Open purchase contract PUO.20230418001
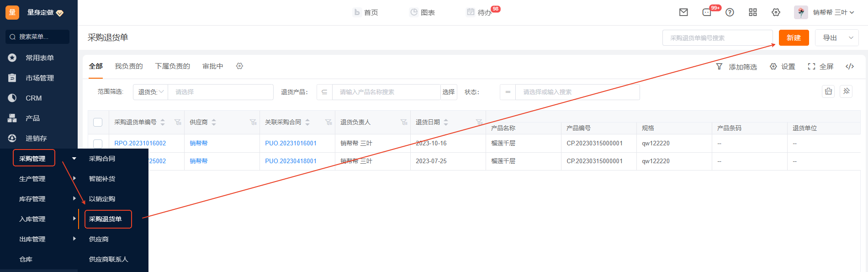868x272 pixels. 291,161
